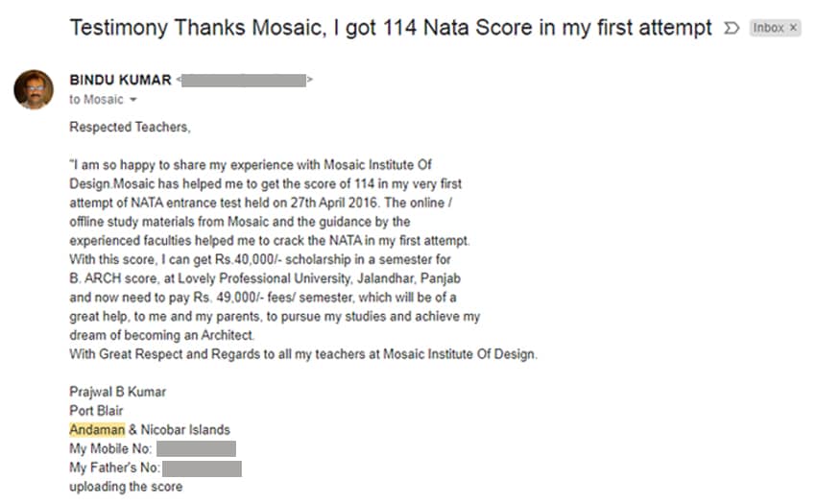Click sender name BINDU KUMAR
This screenshot has height=504, width=816.
click(x=120, y=80)
